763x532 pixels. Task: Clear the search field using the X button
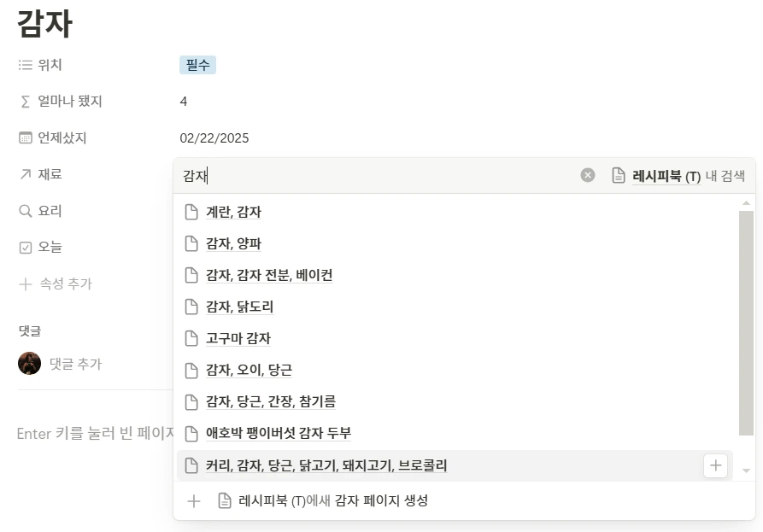(x=588, y=174)
